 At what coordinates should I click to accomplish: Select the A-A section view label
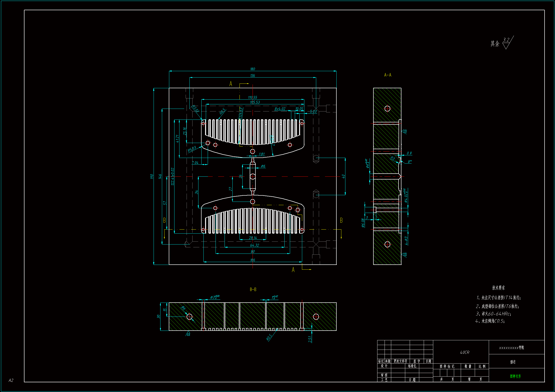[388, 75]
